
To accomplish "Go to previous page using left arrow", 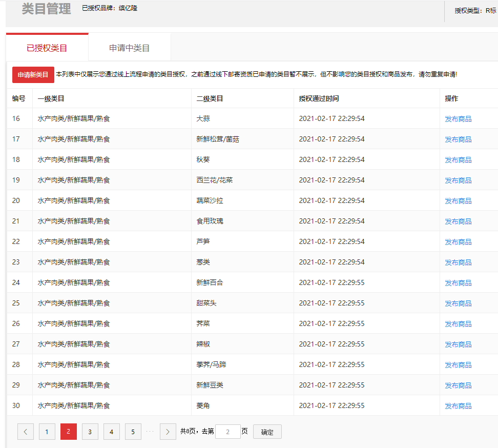I will coord(26,432).
